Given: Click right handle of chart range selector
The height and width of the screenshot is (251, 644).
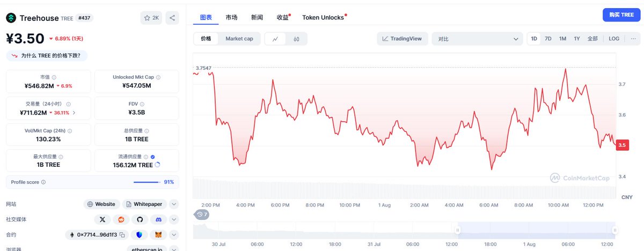Looking at the screenshot, I should pyautogui.click(x=615, y=230).
